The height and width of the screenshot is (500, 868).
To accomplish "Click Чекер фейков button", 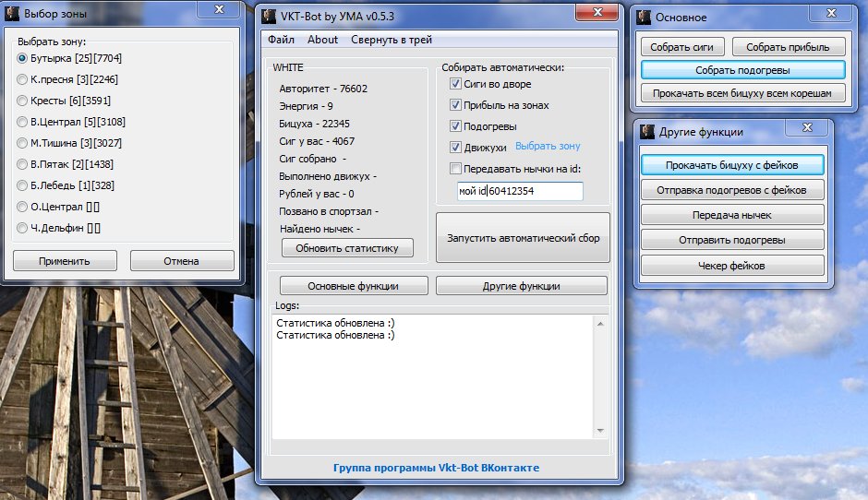I will (x=732, y=266).
